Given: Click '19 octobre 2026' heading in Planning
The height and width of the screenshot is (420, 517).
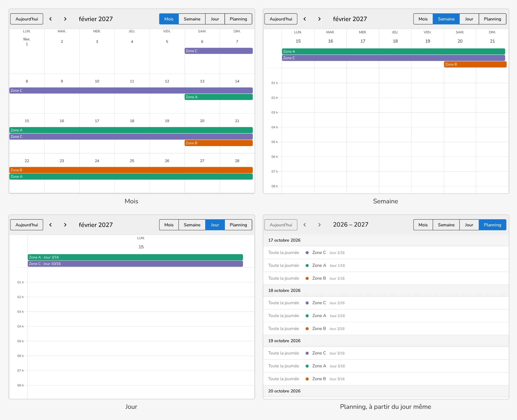Looking at the screenshot, I should (284, 341).
